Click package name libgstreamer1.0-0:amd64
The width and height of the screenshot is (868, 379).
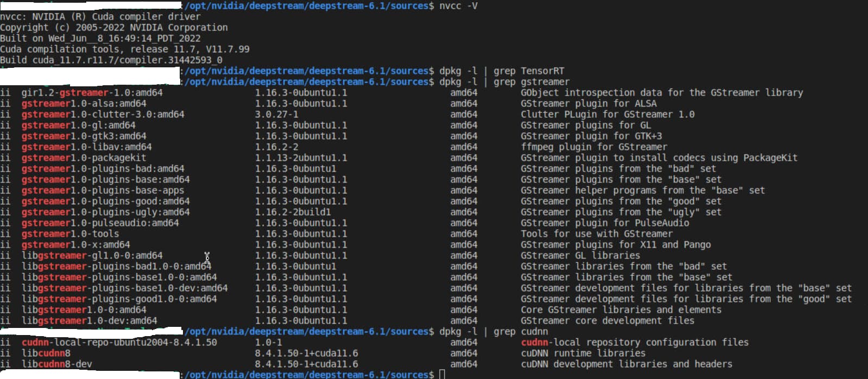tap(84, 310)
